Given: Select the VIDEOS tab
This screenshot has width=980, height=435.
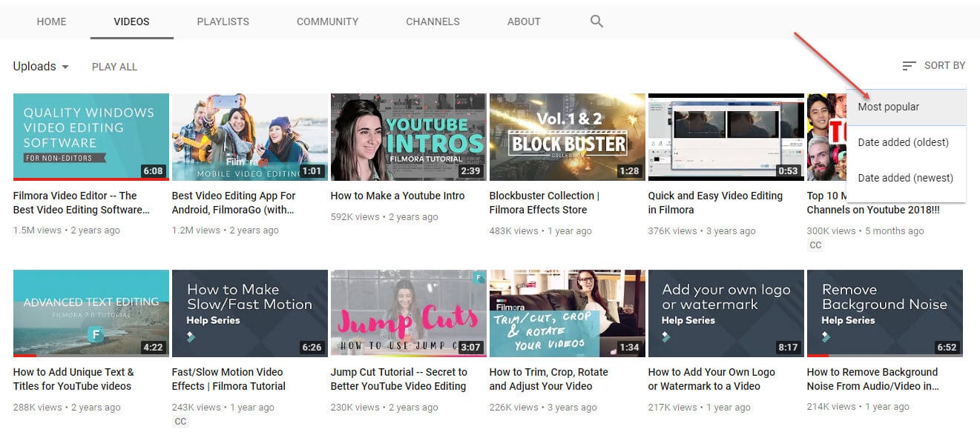Looking at the screenshot, I should pos(132,21).
